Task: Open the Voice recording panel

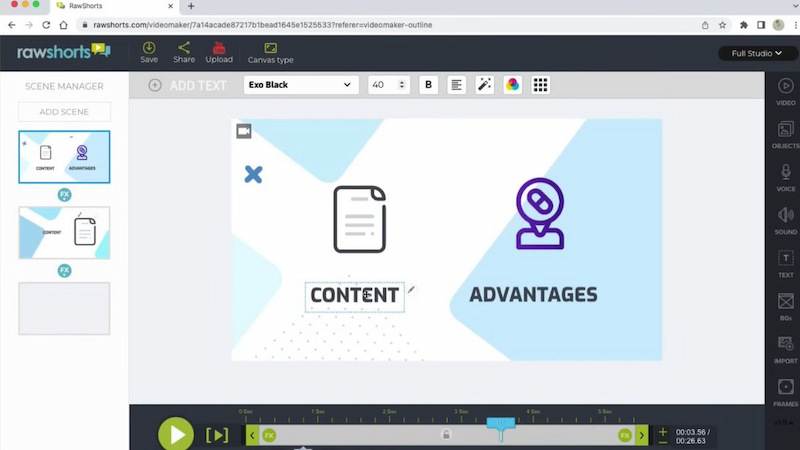Action: pyautogui.click(x=785, y=178)
